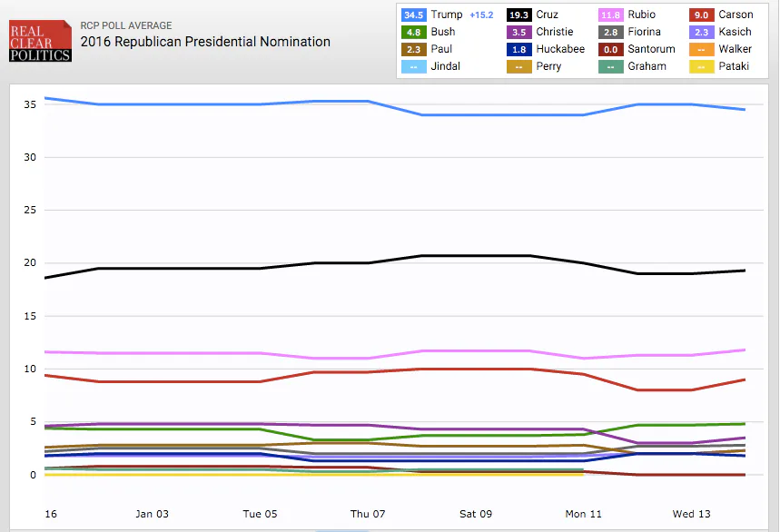Click Perry's gold legend swatch
780x532 pixels.
(518, 66)
